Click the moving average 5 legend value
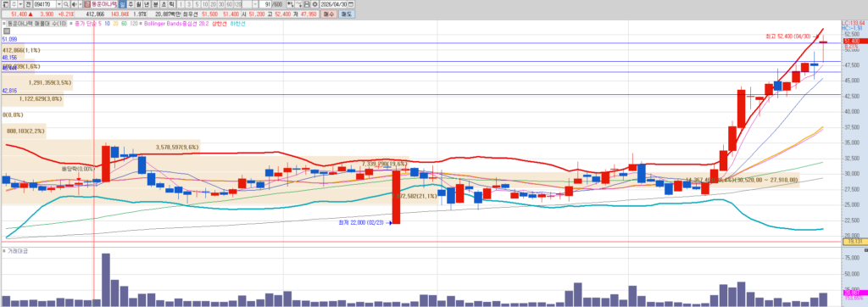Viewport: 868px width, 307px height. pyautogui.click(x=100, y=23)
